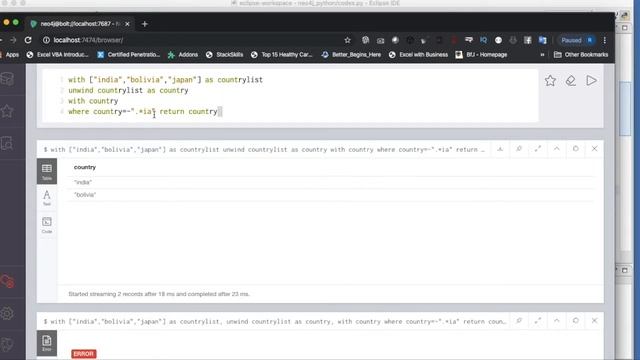The height and width of the screenshot is (360, 640).
Task: Expand hidden bookmarks chevron
Action: [542, 55]
